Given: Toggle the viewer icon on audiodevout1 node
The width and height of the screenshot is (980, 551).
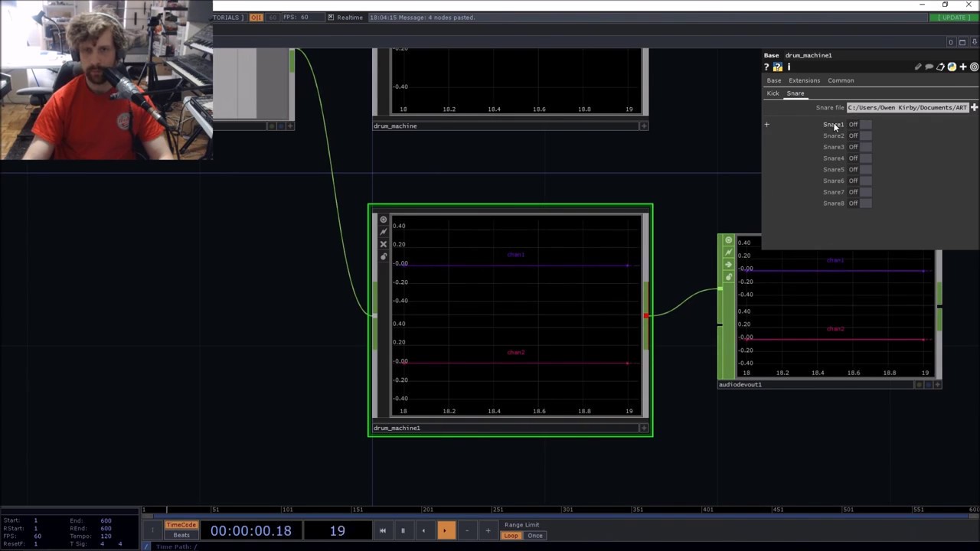Looking at the screenshot, I should [x=728, y=240].
